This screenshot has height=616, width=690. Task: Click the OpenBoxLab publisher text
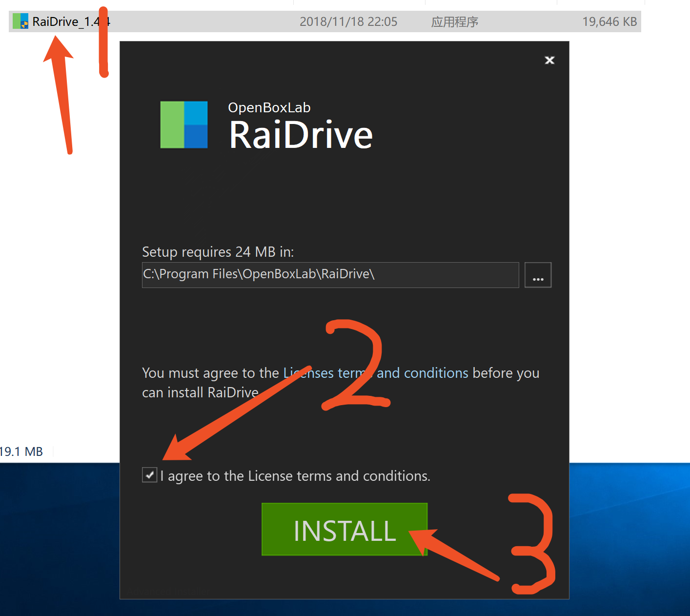pos(269,107)
